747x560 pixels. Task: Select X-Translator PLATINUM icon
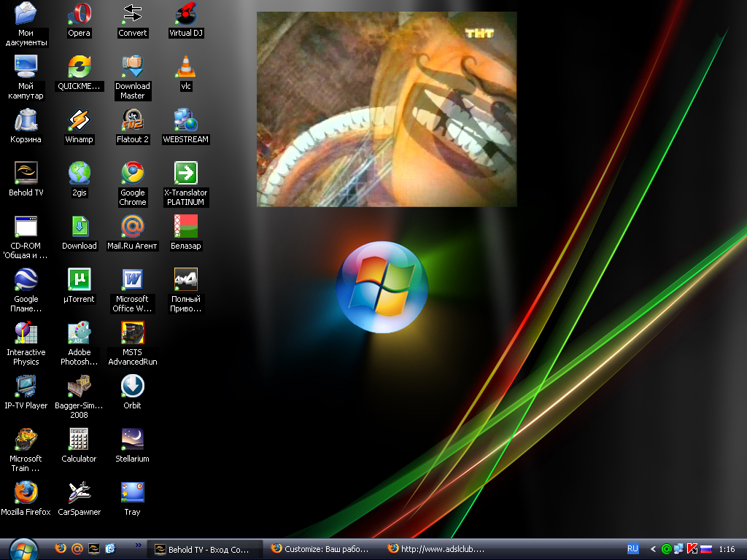point(186,173)
